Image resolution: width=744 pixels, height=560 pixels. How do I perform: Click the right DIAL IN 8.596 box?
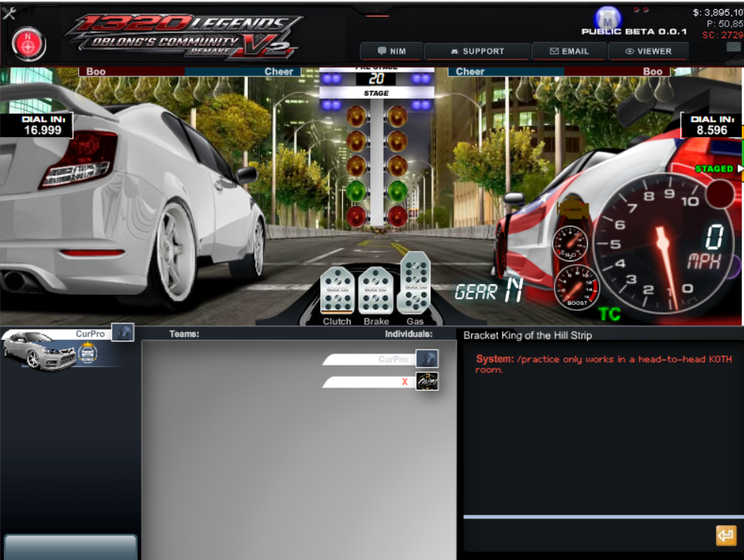pos(712,125)
